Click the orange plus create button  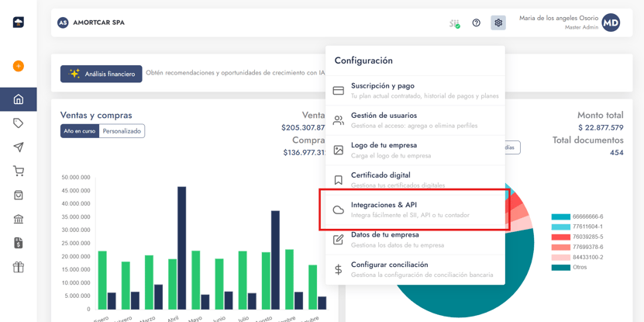pyautogui.click(x=18, y=67)
